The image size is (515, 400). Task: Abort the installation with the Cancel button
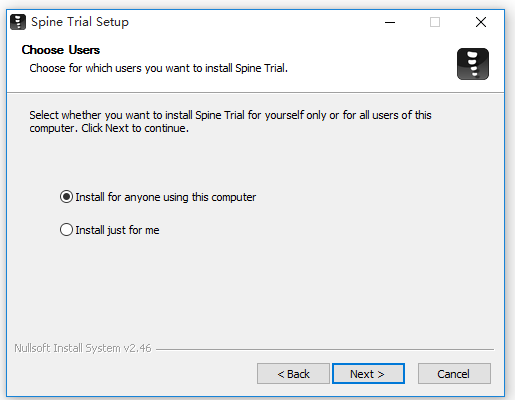point(454,374)
